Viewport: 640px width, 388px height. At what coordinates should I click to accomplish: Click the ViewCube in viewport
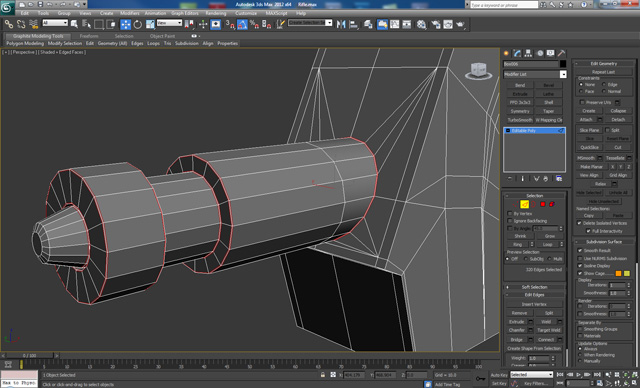coord(478,71)
